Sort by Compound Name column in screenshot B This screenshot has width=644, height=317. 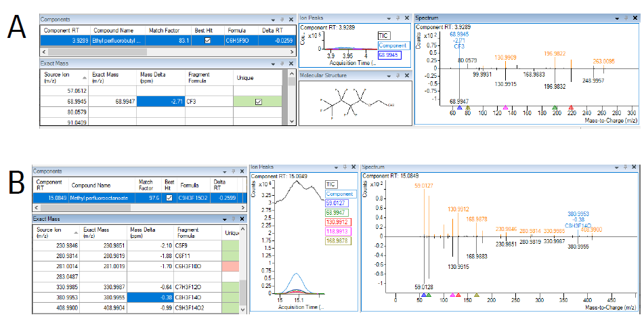point(102,186)
